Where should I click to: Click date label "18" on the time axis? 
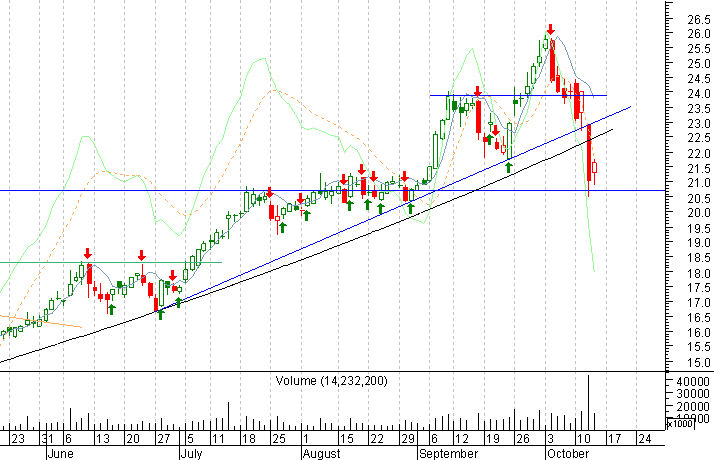point(249,439)
